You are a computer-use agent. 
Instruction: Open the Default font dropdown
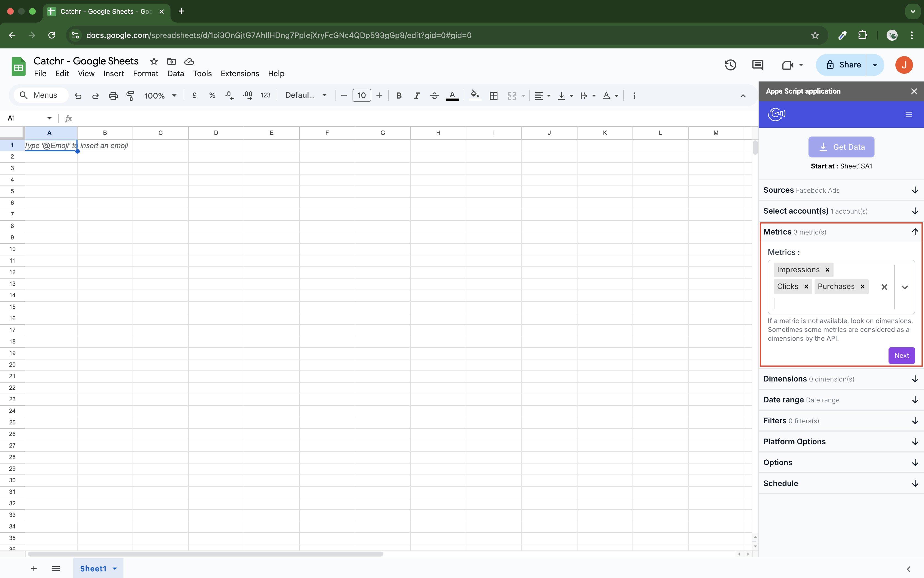click(x=306, y=95)
